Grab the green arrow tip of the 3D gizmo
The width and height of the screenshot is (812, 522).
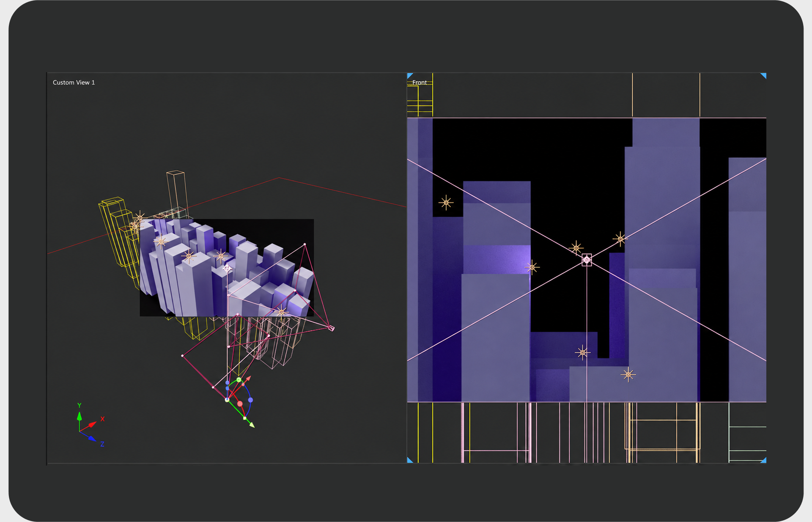tap(252, 425)
